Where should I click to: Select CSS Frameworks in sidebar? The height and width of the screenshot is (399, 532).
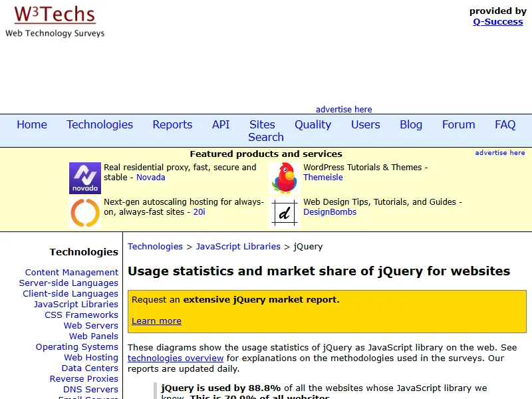point(82,315)
